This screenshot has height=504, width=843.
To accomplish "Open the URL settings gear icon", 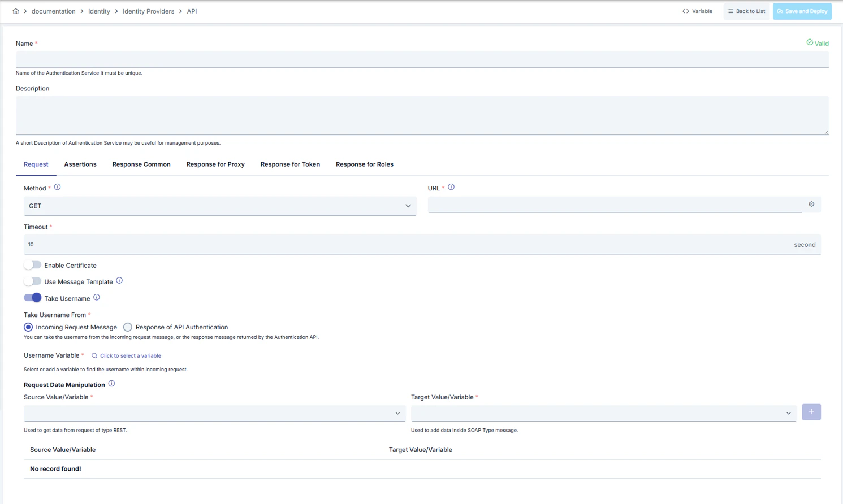I will (x=811, y=204).
